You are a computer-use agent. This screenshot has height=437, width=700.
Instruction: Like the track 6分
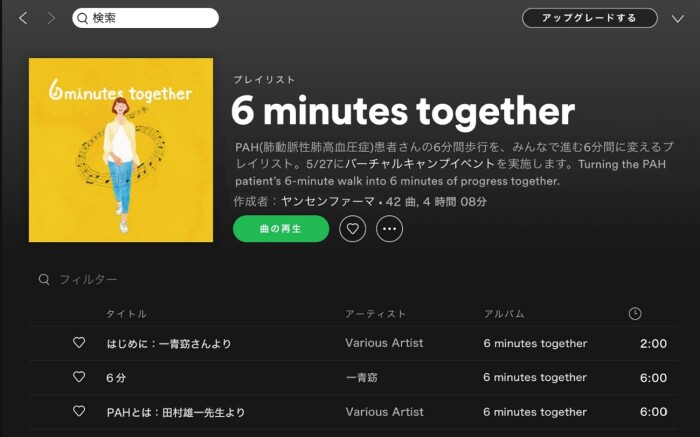(79, 377)
